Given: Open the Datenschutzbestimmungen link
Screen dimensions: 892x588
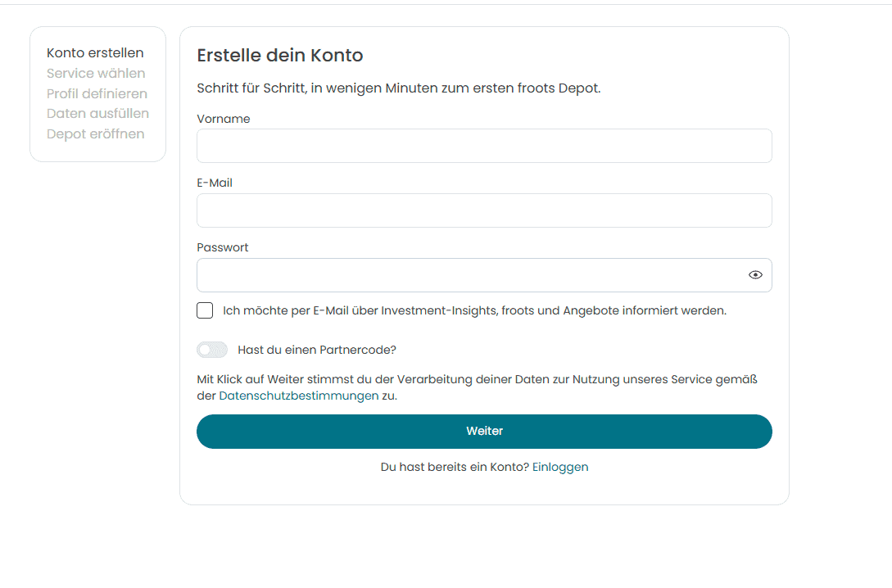Looking at the screenshot, I should pos(298,396).
